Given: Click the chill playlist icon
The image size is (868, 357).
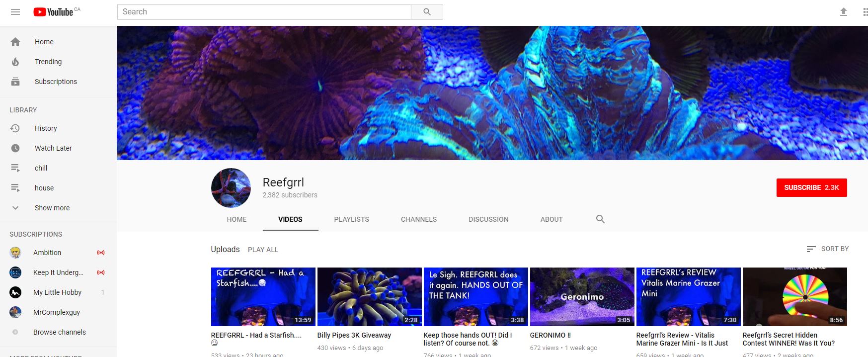Looking at the screenshot, I should 15,168.
